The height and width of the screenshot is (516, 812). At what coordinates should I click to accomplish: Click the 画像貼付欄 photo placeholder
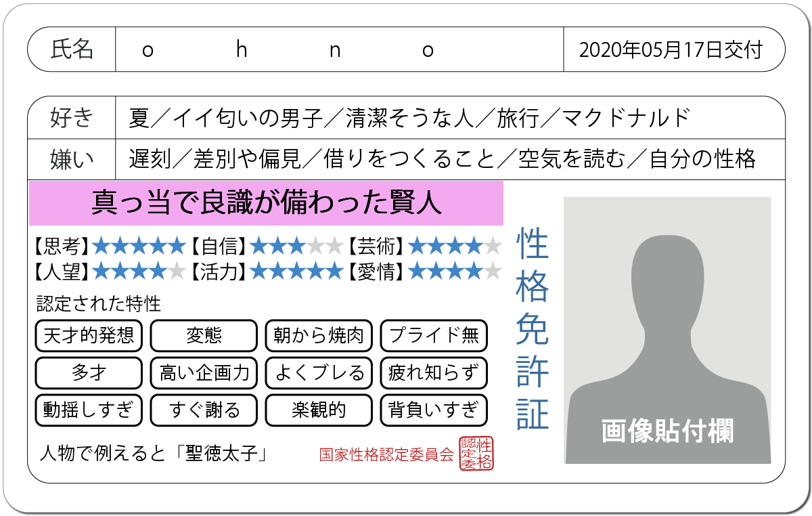pyautogui.click(x=667, y=330)
